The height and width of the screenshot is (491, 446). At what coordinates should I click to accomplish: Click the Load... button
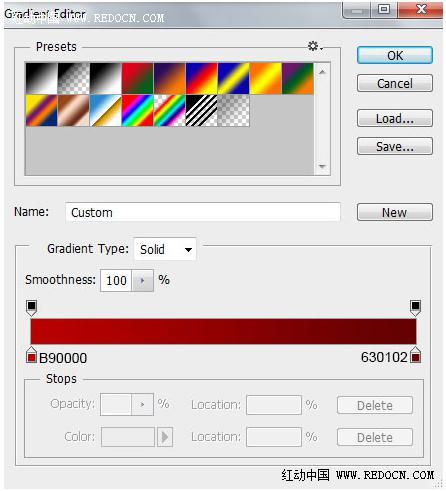[395, 118]
